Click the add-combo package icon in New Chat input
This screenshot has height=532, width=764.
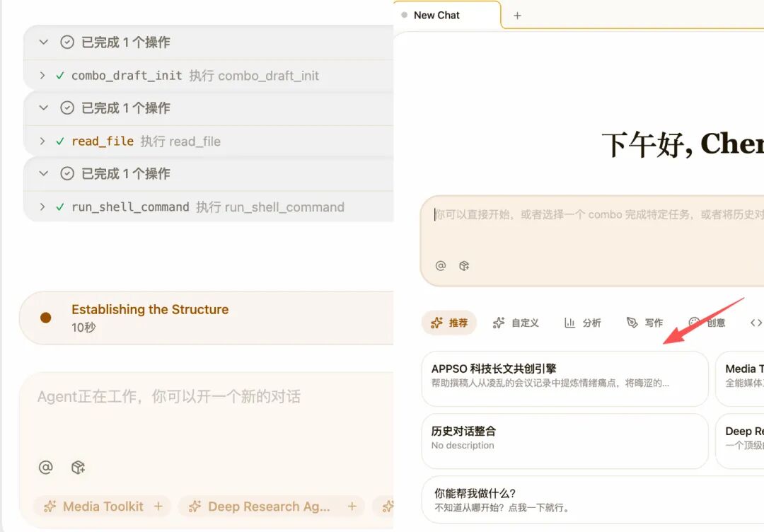coord(465,266)
